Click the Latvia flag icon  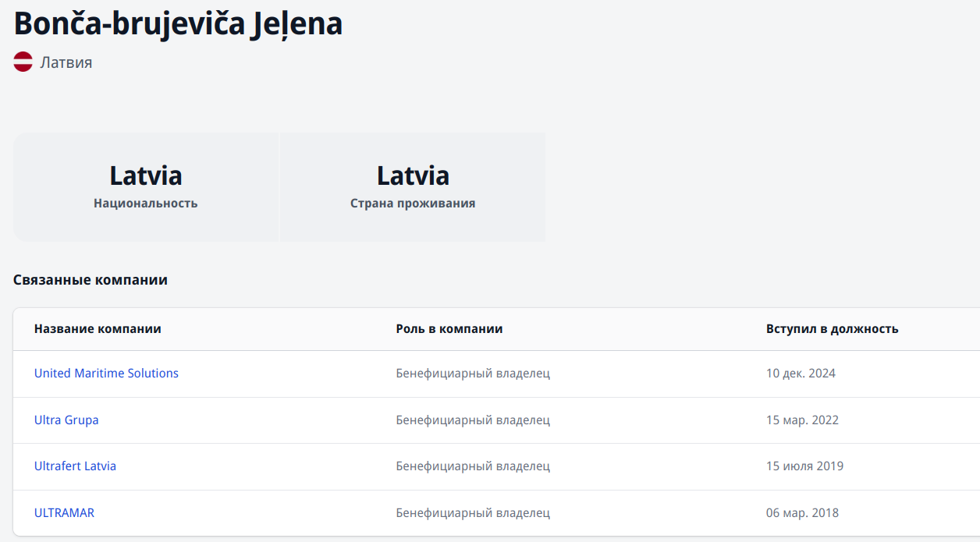pos(23,62)
